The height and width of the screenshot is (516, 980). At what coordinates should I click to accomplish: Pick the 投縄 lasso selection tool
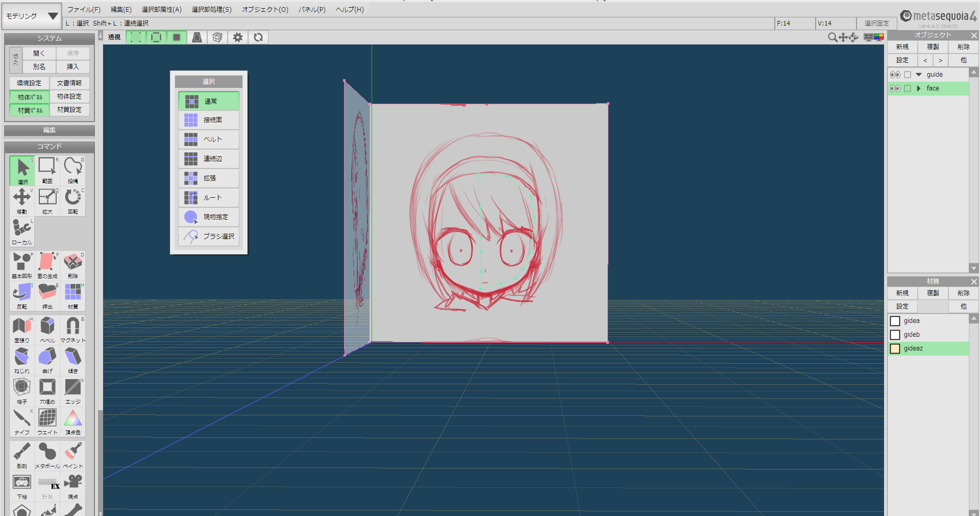point(73,171)
